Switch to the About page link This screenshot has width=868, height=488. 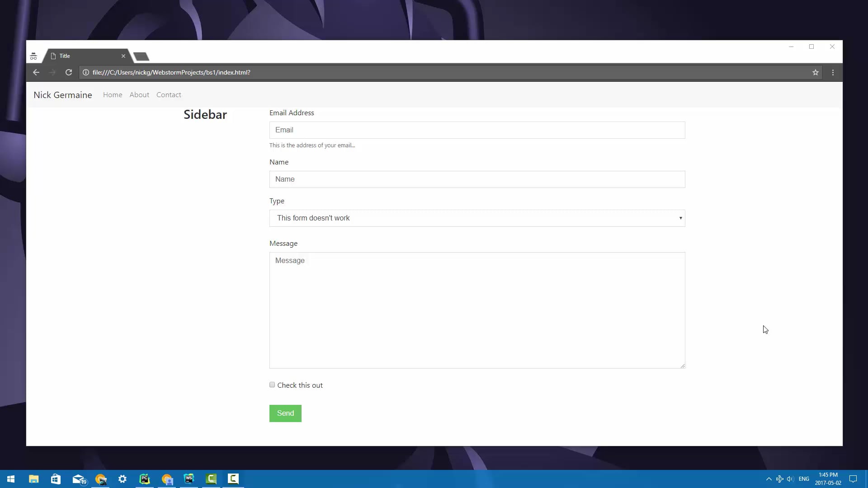click(x=139, y=95)
